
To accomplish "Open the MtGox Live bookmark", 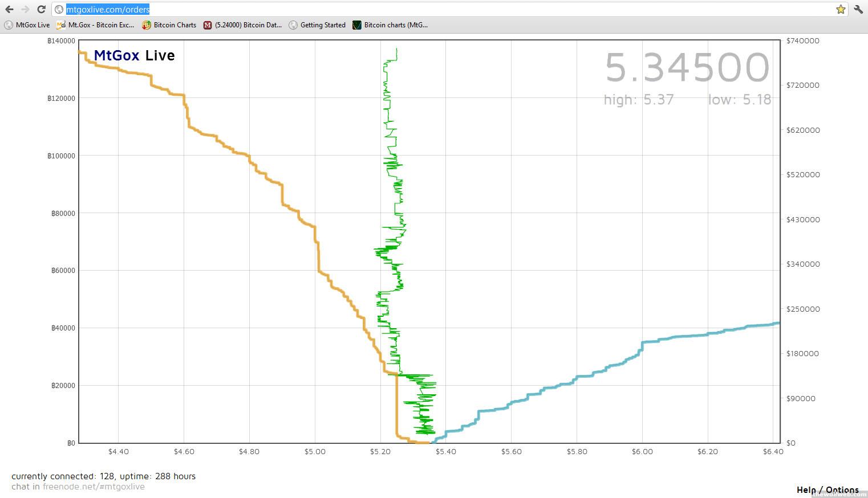I will point(27,25).
